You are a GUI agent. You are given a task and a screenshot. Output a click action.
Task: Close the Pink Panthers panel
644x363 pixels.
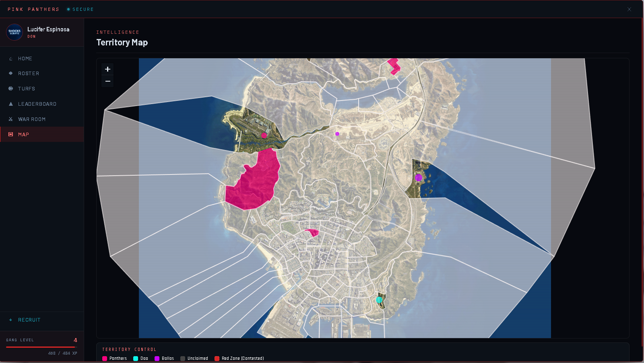[x=629, y=9]
